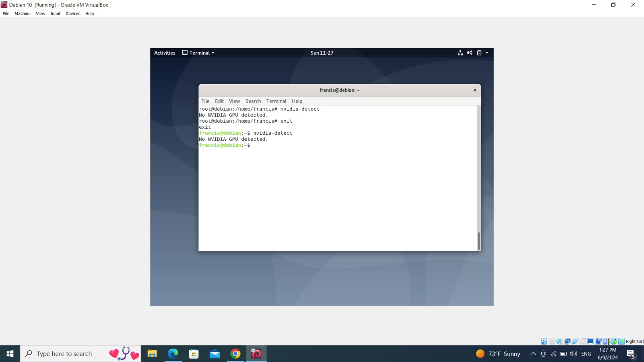Click the Right Ctrl host key label
Image resolution: width=644 pixels, height=362 pixels.
tap(635, 341)
